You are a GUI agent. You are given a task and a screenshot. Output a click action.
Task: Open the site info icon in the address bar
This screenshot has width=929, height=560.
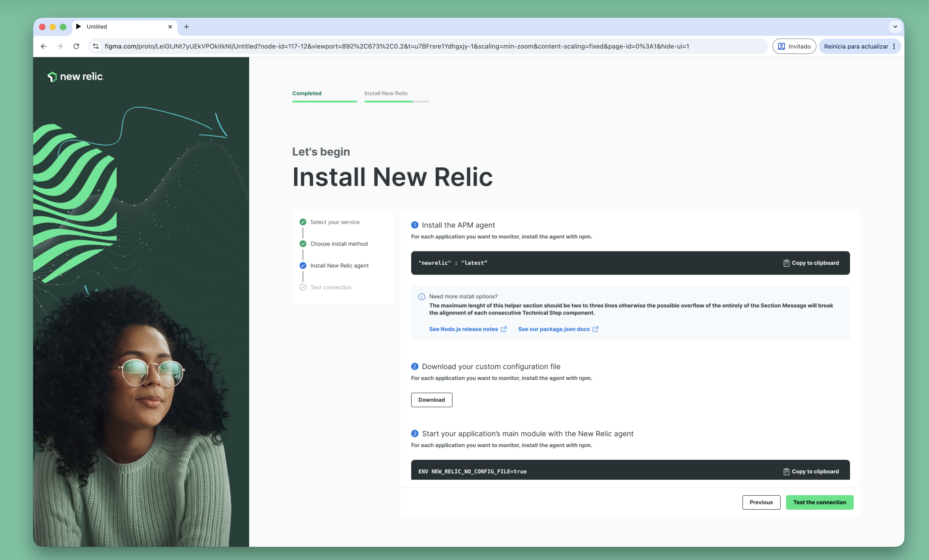[96, 46]
